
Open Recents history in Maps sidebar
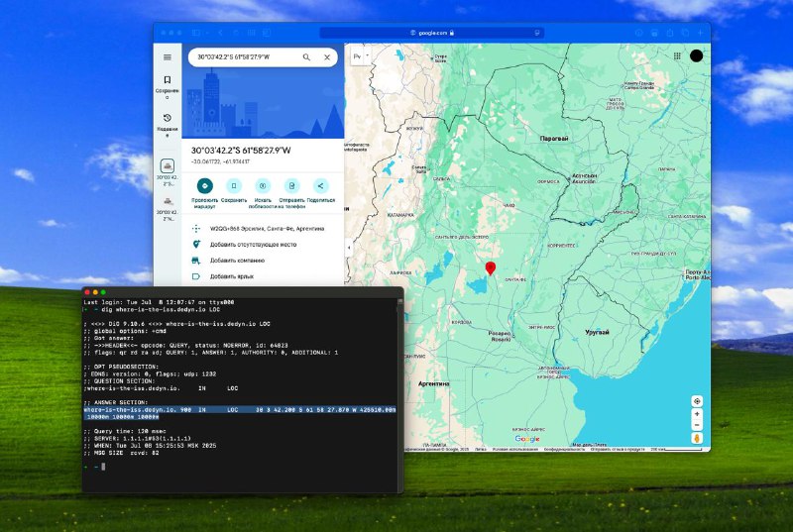(x=167, y=124)
